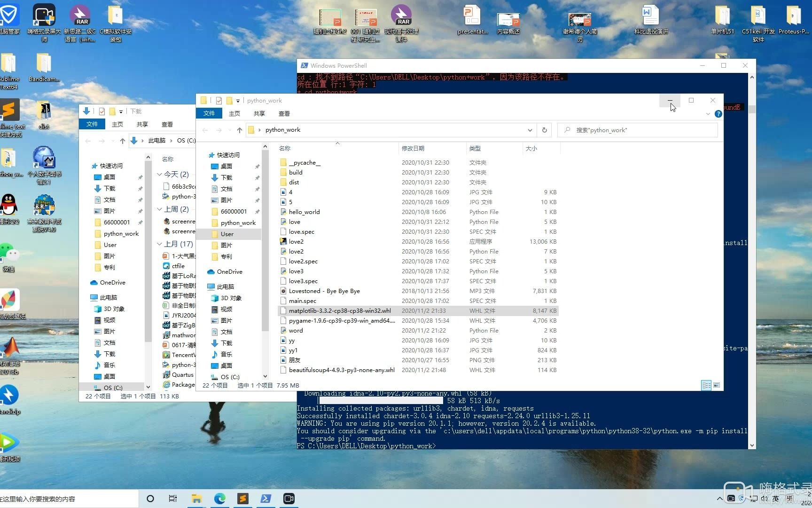Collapse the 上周 (2) group in 下载 window
Image resolution: width=812 pixels, height=508 pixels.
160,209
